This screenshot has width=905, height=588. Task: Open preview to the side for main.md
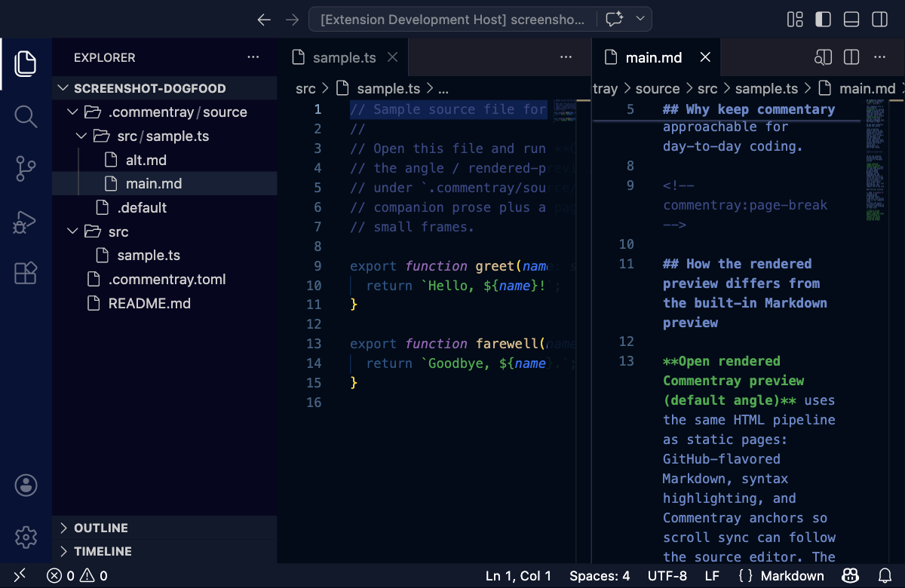click(x=823, y=57)
